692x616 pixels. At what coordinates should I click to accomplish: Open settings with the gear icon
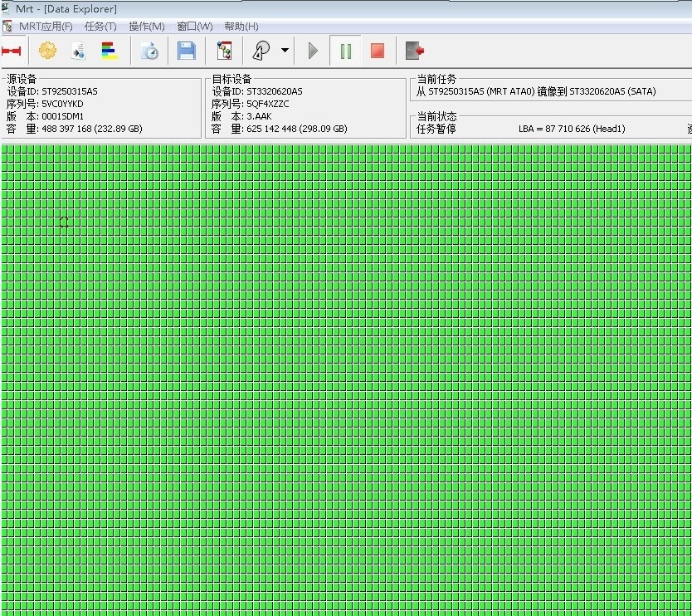[47, 51]
